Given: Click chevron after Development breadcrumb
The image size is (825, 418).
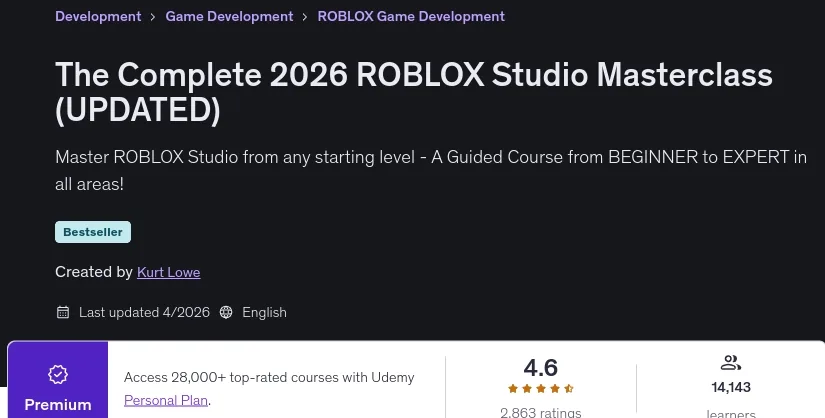Looking at the screenshot, I should (153, 17).
